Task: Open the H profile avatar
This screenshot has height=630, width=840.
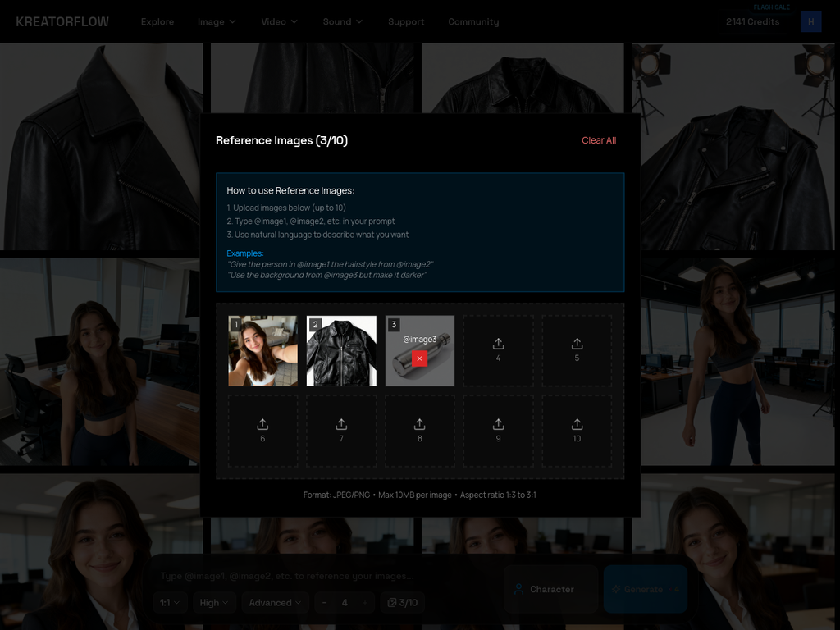Action: (x=811, y=21)
